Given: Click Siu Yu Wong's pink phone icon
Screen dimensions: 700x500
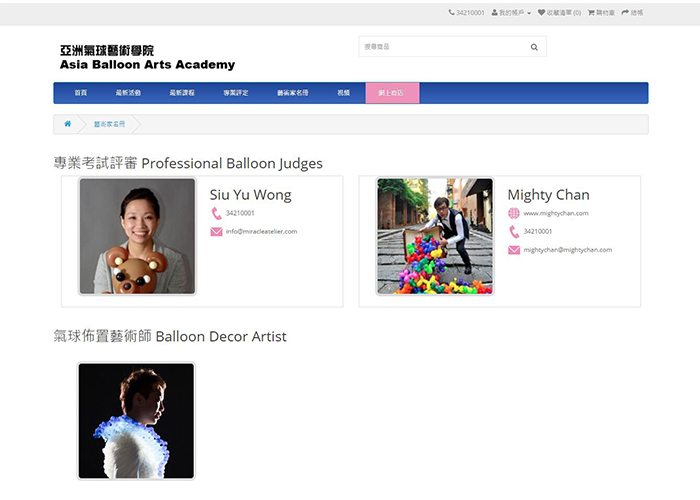Looking at the screenshot, I should coord(216,213).
